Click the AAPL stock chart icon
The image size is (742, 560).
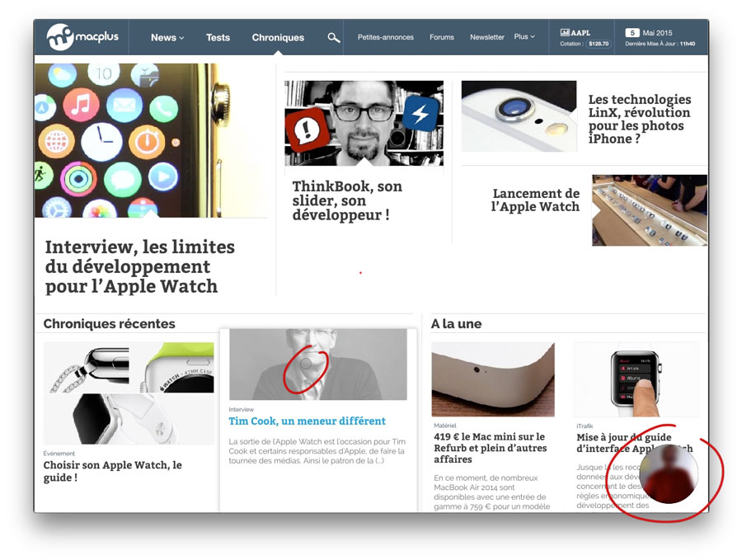click(x=565, y=33)
